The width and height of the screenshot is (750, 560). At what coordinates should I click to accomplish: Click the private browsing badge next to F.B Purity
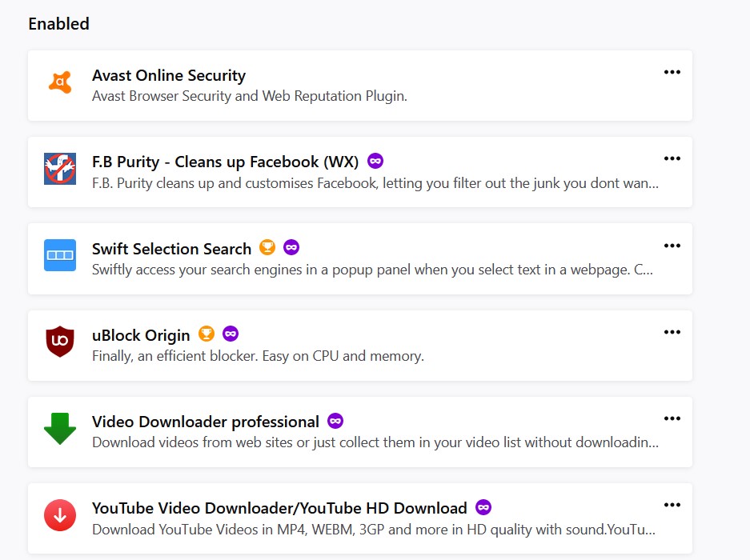click(375, 161)
